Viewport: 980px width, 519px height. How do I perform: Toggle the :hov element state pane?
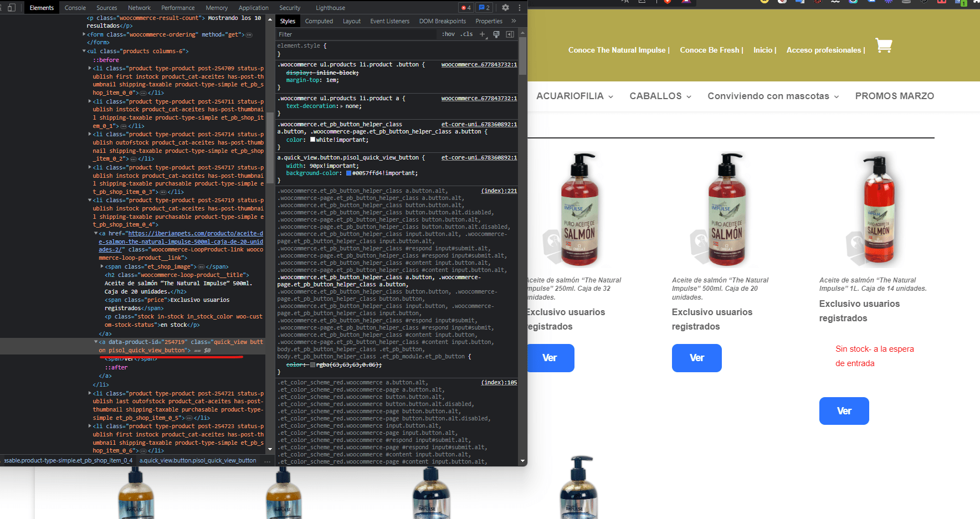[448, 34]
